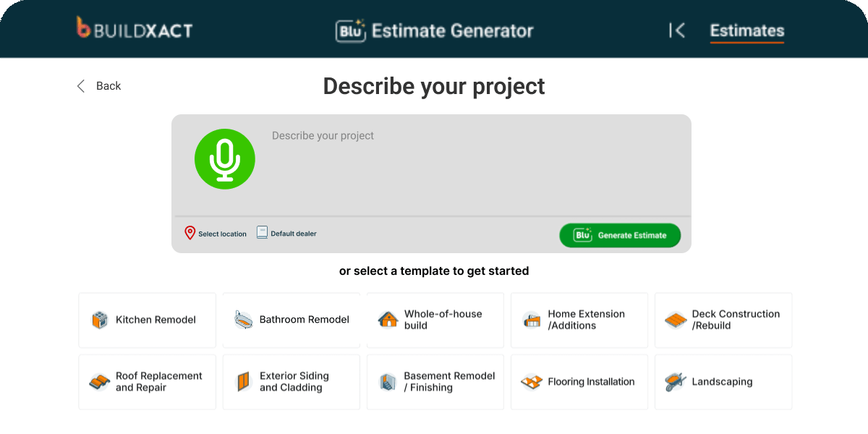868x434 pixels.
Task: Click the red Select location pin icon
Action: point(190,233)
